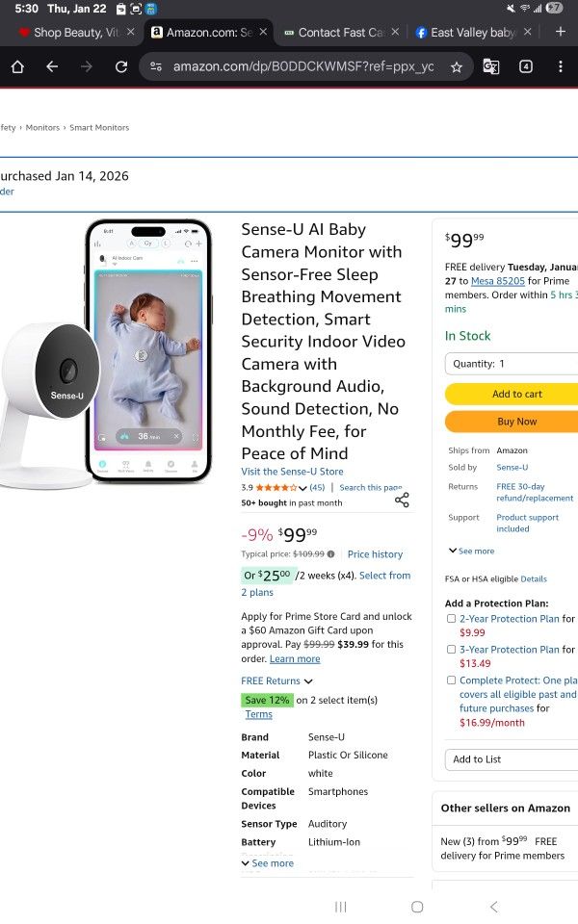Check the 2-Year Protection Plan box
Image resolution: width=578 pixels, height=924 pixels.
pos(451,619)
